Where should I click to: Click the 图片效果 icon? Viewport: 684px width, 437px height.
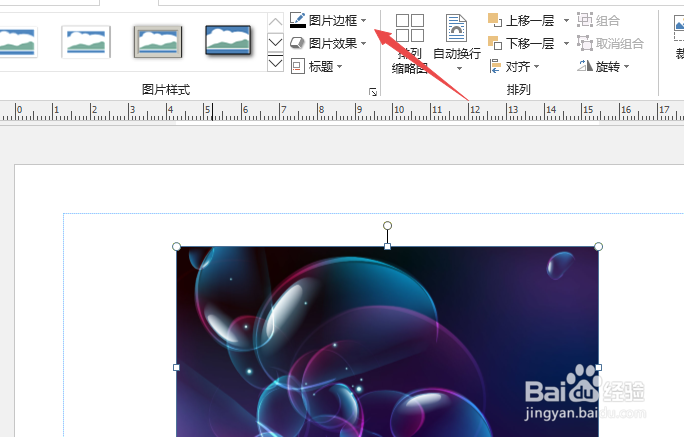pos(298,43)
